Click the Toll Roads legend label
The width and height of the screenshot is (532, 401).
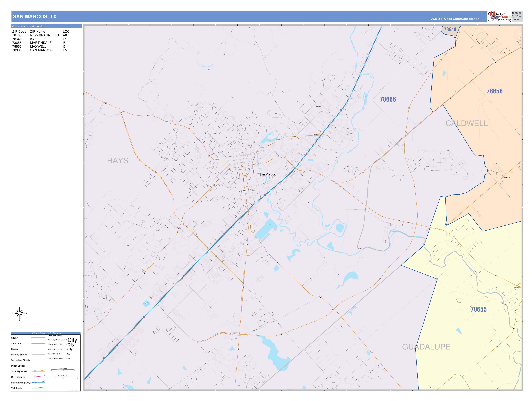click(17, 388)
